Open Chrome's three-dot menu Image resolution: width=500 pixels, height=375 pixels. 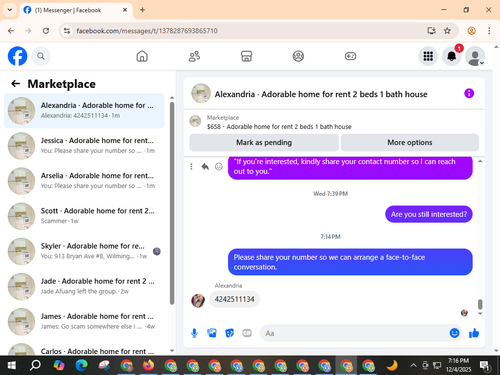tap(489, 31)
